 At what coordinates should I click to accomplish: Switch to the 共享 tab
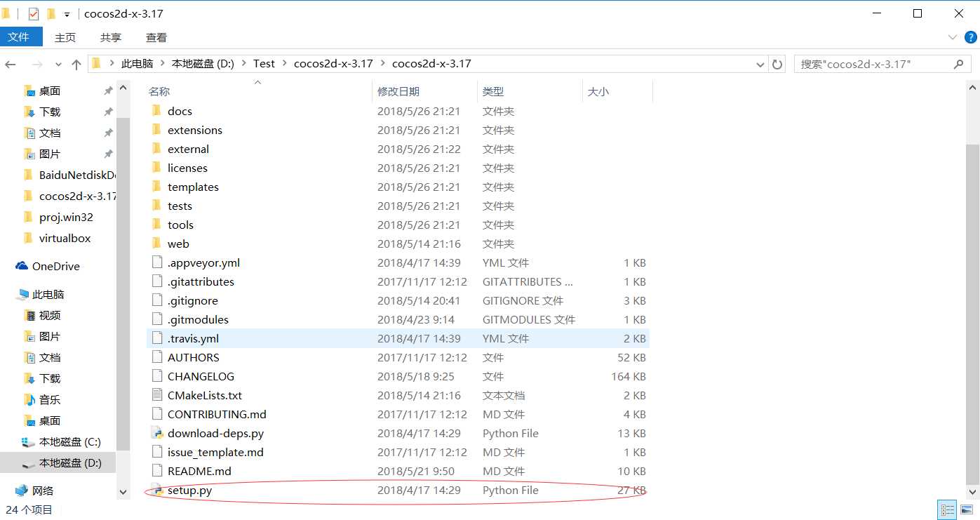tap(111, 37)
